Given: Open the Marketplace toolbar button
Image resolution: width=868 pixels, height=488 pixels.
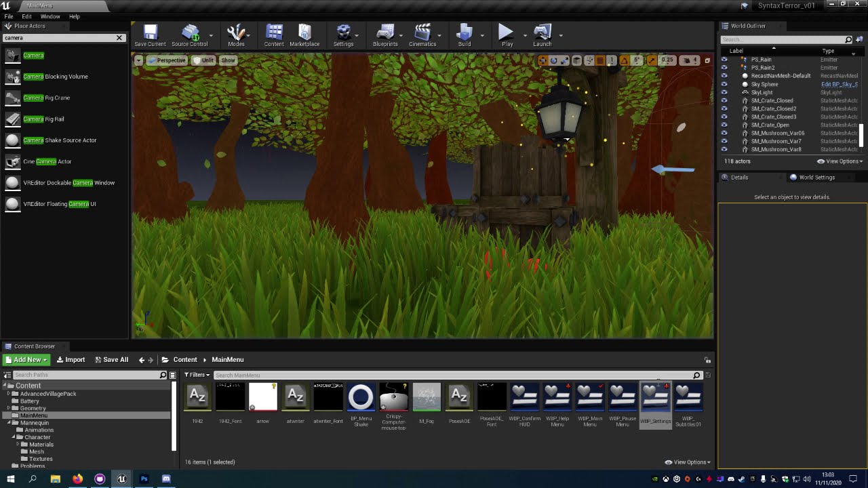Looking at the screenshot, I should [304, 36].
